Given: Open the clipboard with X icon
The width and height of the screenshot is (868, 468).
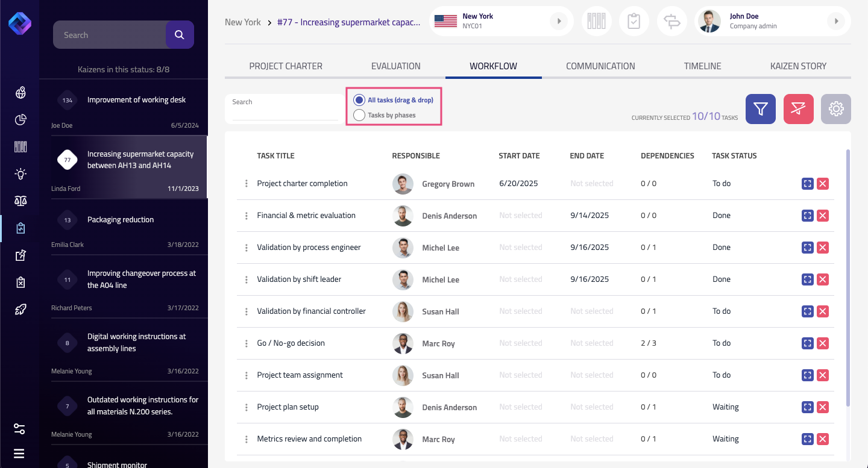Looking at the screenshot, I should coord(20,282).
